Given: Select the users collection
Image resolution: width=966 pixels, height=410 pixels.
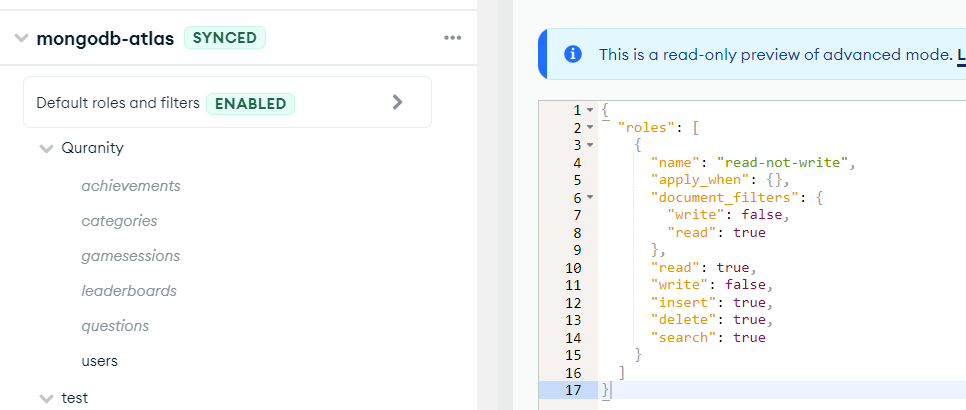Looking at the screenshot, I should [x=100, y=361].
